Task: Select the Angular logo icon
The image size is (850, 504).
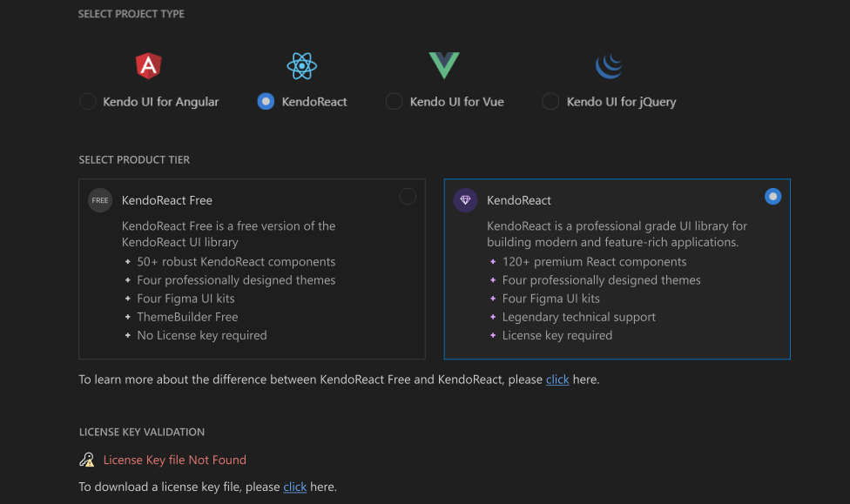Action: coord(147,65)
